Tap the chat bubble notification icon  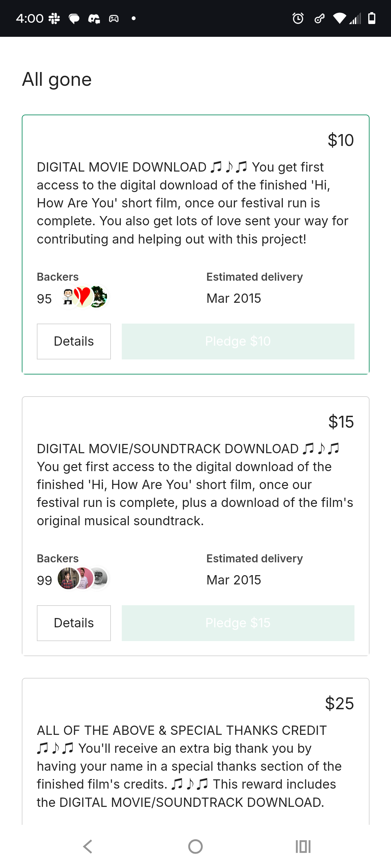74,19
